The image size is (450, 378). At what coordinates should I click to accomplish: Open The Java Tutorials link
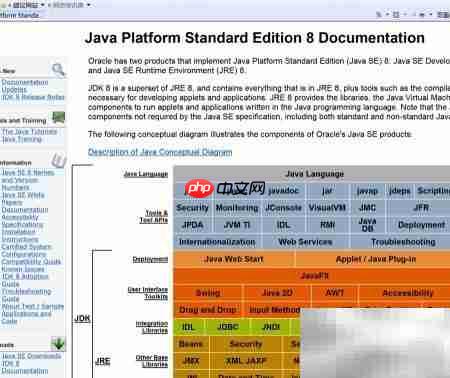click(29, 132)
